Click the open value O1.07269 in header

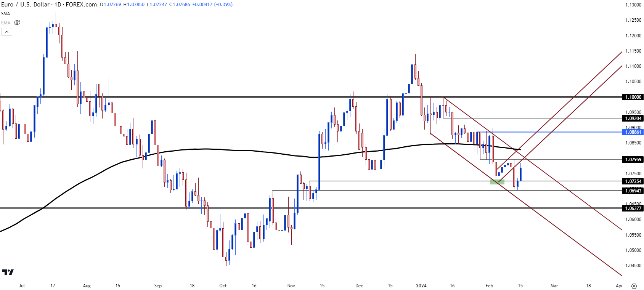tap(111, 5)
